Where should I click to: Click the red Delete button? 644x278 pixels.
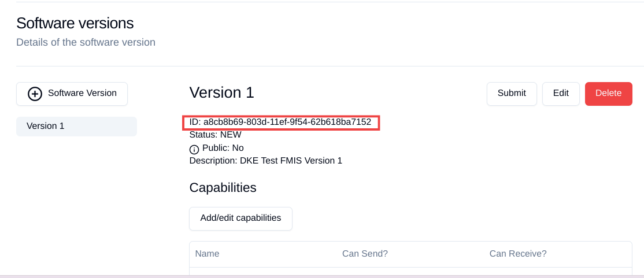609,94
